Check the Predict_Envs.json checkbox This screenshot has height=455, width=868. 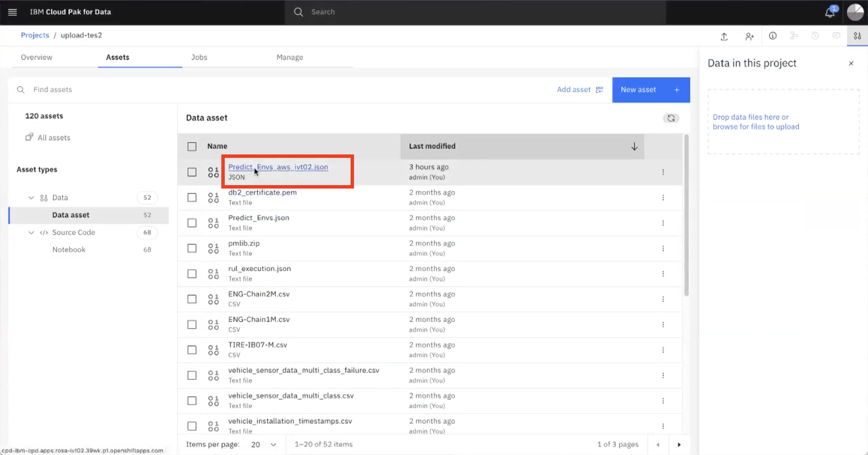click(x=192, y=223)
